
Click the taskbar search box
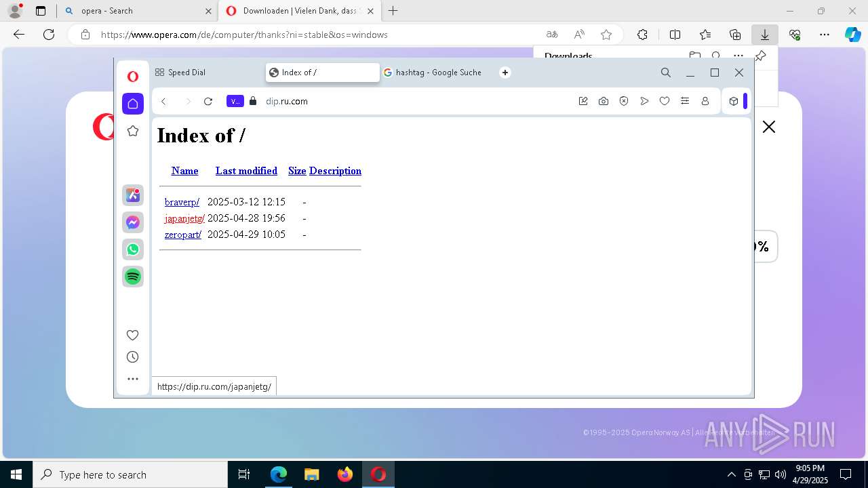point(130,474)
